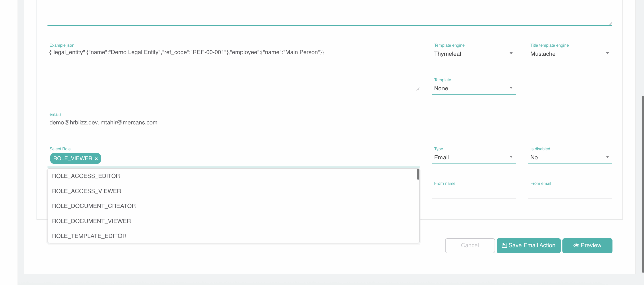
Task: Choose ROLE_TEMPLATE_EDITOR from dropdown
Action: click(x=89, y=236)
